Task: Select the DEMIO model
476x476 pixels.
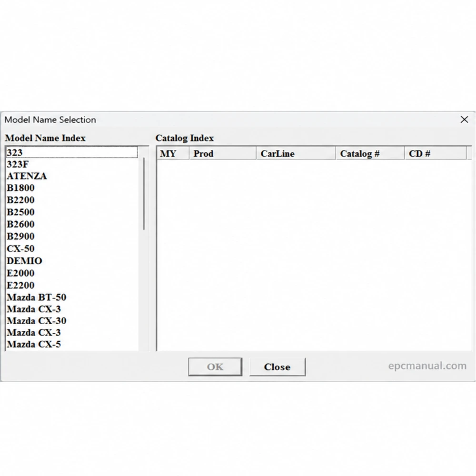Action: [x=72, y=261]
